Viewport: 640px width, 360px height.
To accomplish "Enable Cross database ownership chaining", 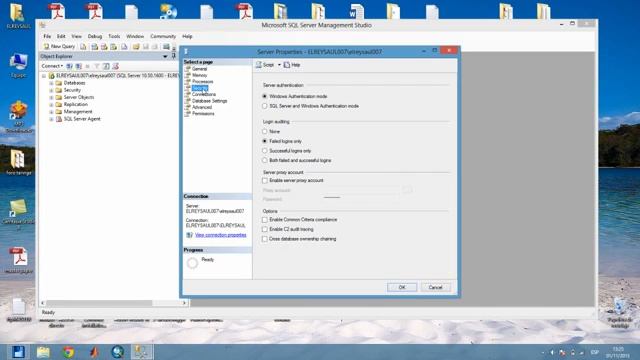I will click(264, 239).
